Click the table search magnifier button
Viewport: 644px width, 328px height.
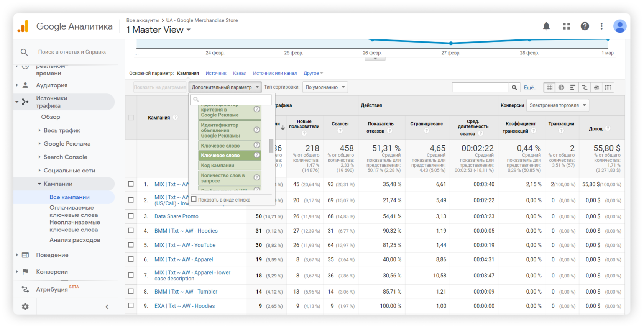click(514, 87)
